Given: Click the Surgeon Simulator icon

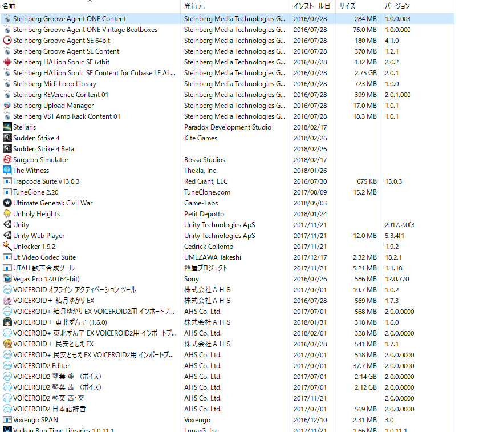Looking at the screenshot, I should point(7,160).
